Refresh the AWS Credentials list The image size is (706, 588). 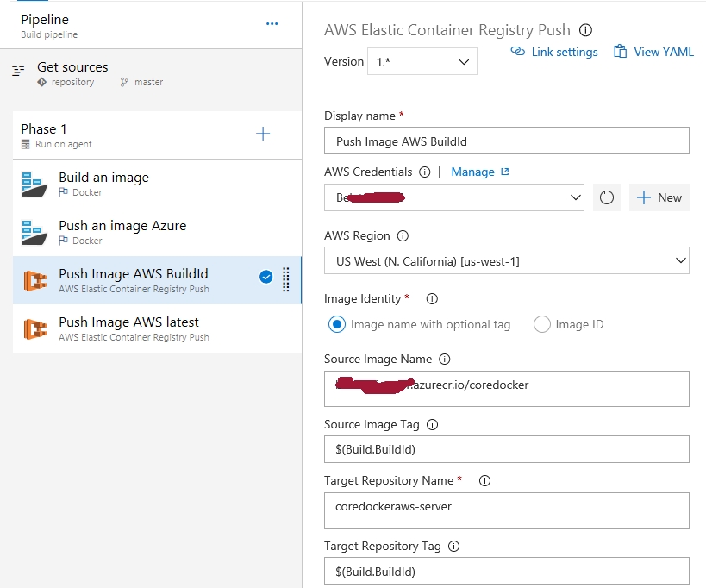pyautogui.click(x=607, y=197)
